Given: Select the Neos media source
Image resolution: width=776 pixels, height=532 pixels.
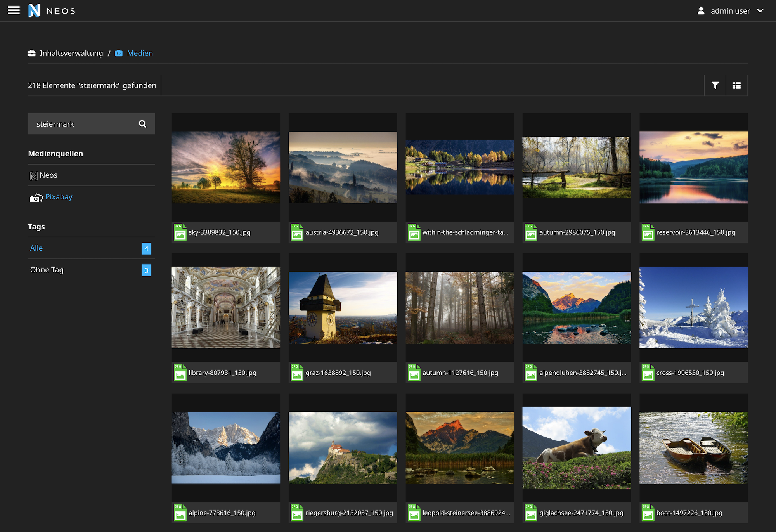Looking at the screenshot, I should click(48, 175).
